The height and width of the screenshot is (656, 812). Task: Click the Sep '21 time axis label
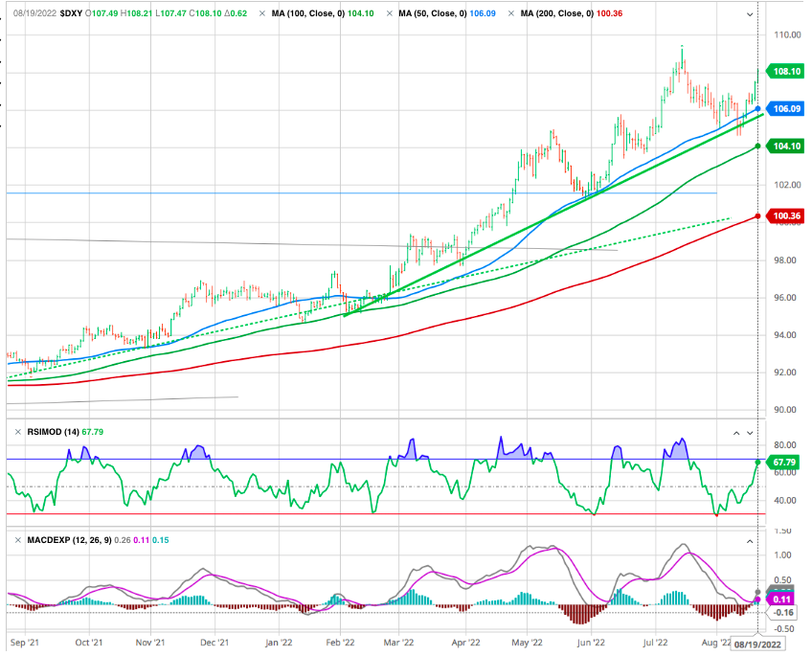coord(25,643)
